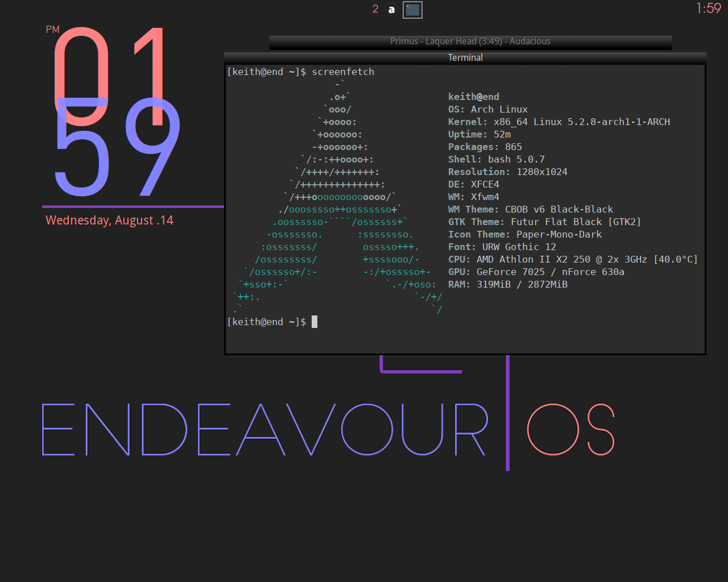Screen dimensions: 728x582
Task: Click the 'OS: Arch Linux' line
Action: (x=488, y=109)
